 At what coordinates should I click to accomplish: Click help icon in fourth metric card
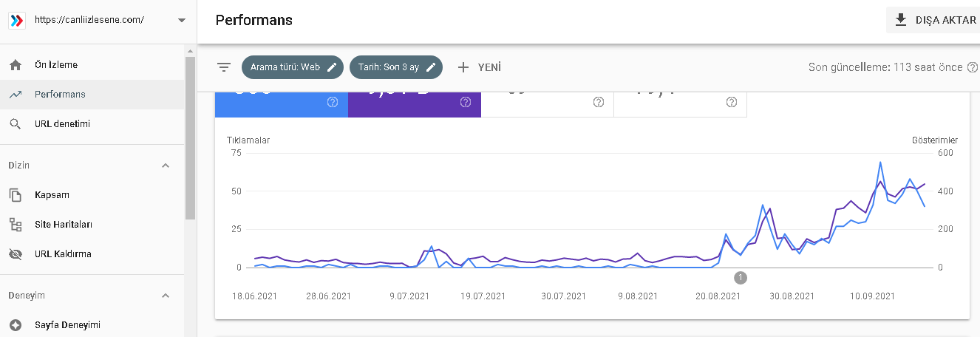[732, 102]
